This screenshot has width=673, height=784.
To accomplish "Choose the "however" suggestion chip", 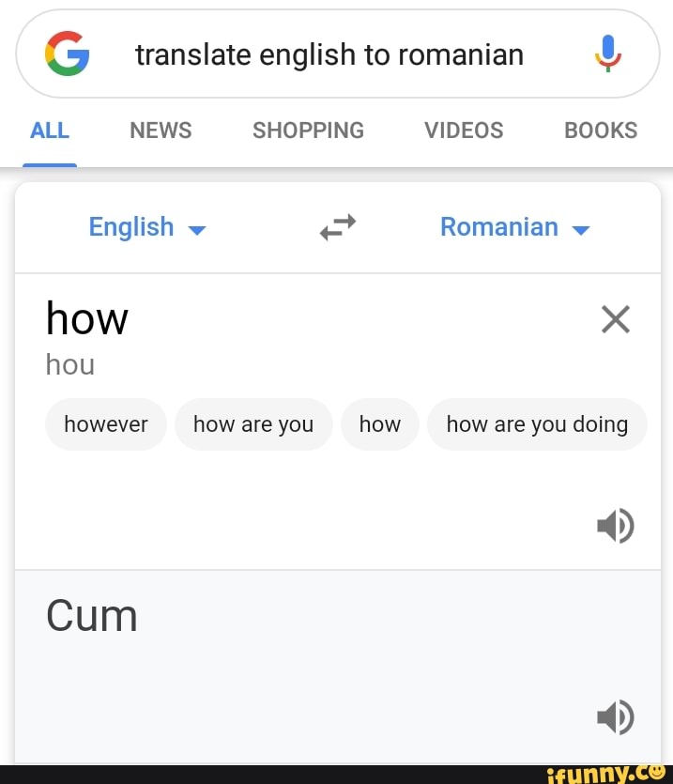I will (x=105, y=424).
